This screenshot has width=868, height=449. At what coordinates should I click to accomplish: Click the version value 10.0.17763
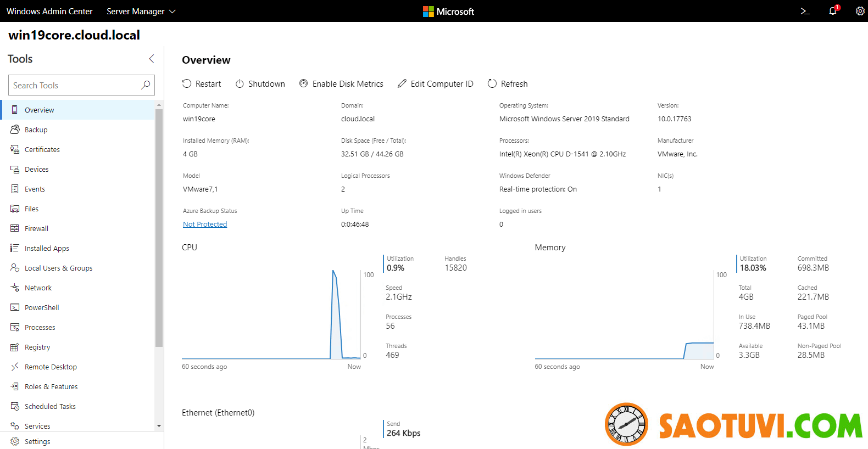click(674, 119)
